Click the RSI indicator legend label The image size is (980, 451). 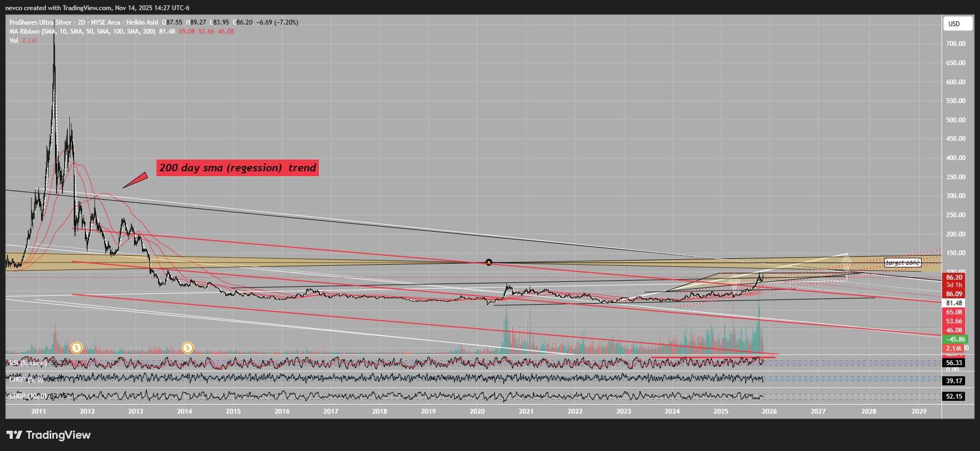coord(28,363)
